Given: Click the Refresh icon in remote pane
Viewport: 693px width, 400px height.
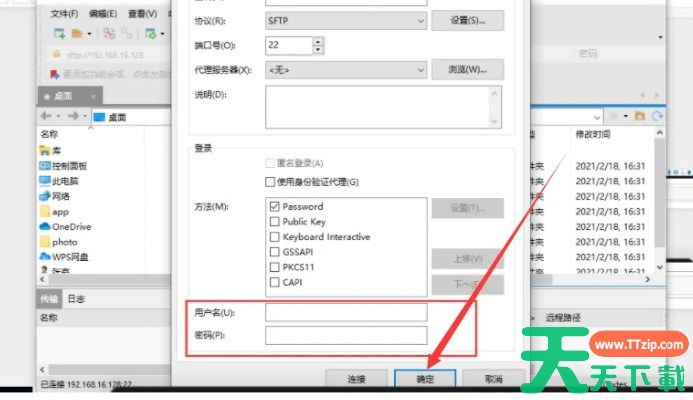Looking at the screenshot, I should point(657,116).
